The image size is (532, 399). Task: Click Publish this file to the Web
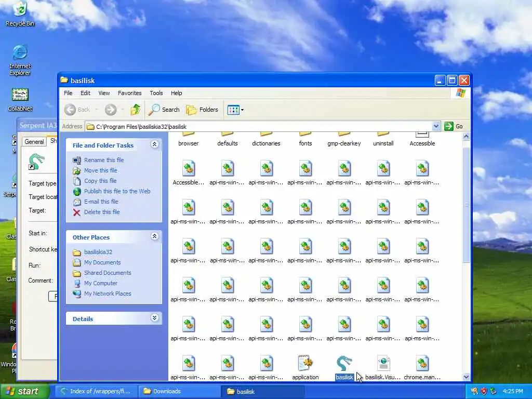point(117,191)
